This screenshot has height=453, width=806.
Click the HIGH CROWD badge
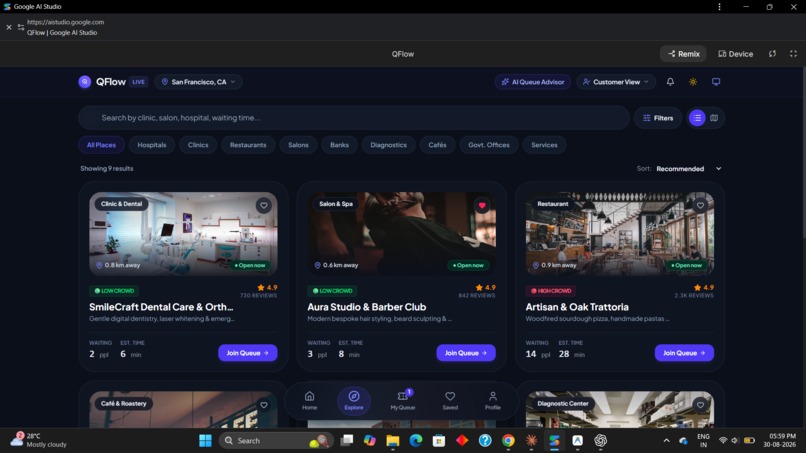tap(551, 291)
